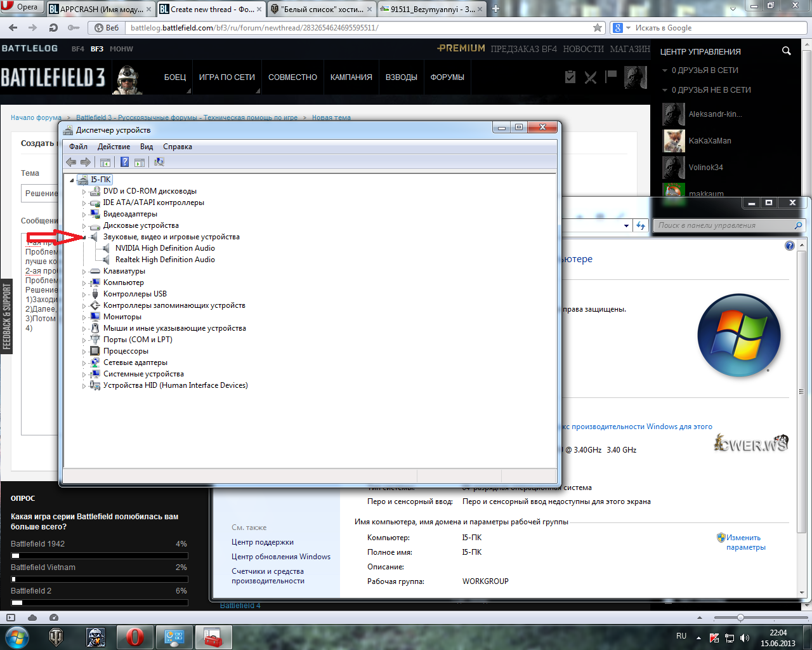This screenshot has height=650, width=812.
Task: Click scan for hardware changes toolbar icon
Action: (159, 162)
